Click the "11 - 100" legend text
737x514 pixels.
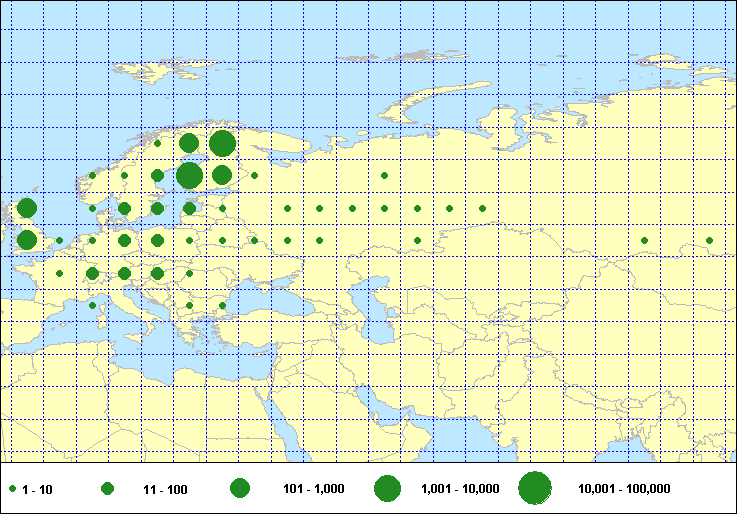(165, 489)
